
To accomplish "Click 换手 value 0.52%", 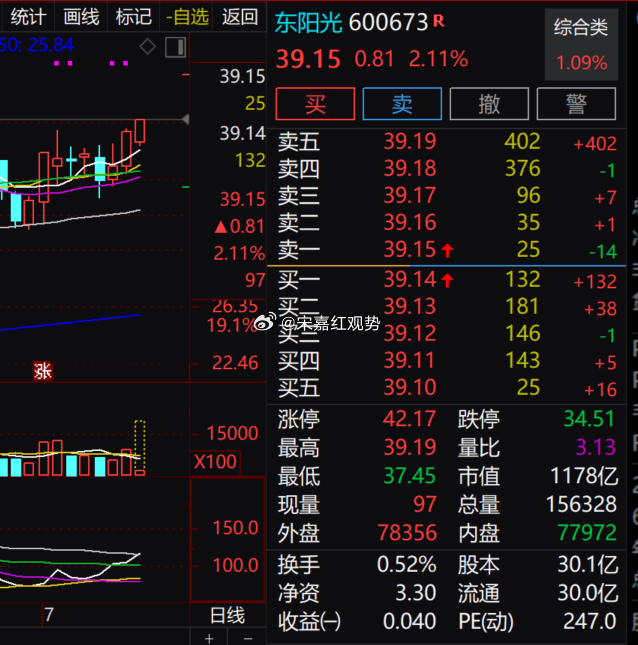I will 406,564.
